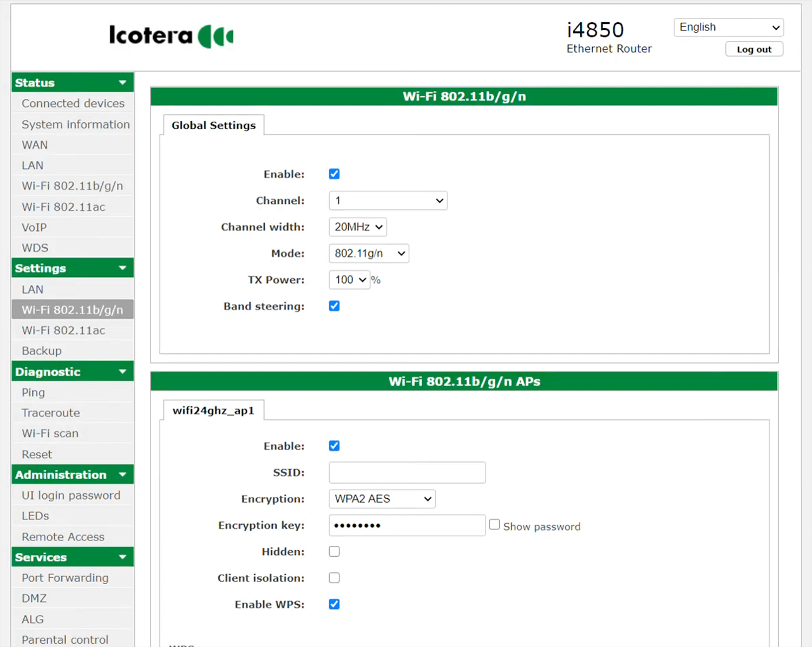Collapse the Services section arrow
812x647 pixels.
122,557
